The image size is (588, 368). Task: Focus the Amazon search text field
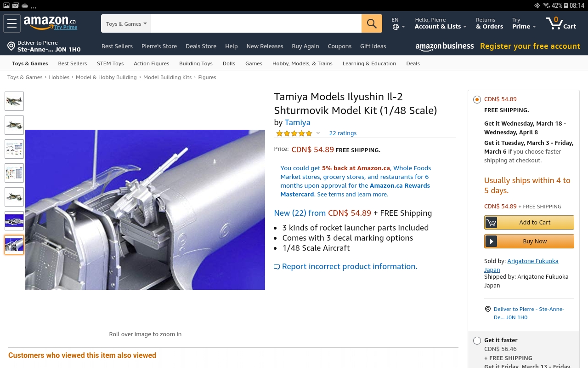click(256, 23)
